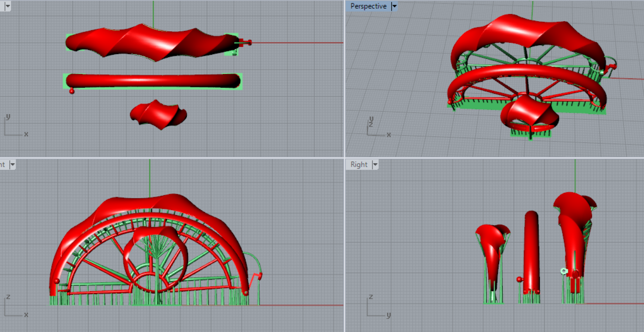Viewport: 644px width, 332px height.
Task: Select the small twisted ring in Top viewport
Action: click(158, 115)
